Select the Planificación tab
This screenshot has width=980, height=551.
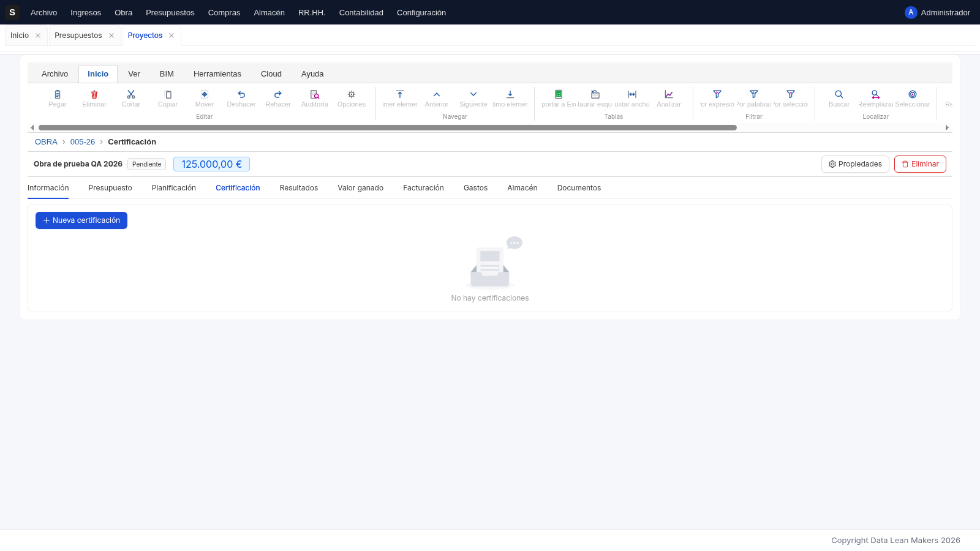click(174, 188)
